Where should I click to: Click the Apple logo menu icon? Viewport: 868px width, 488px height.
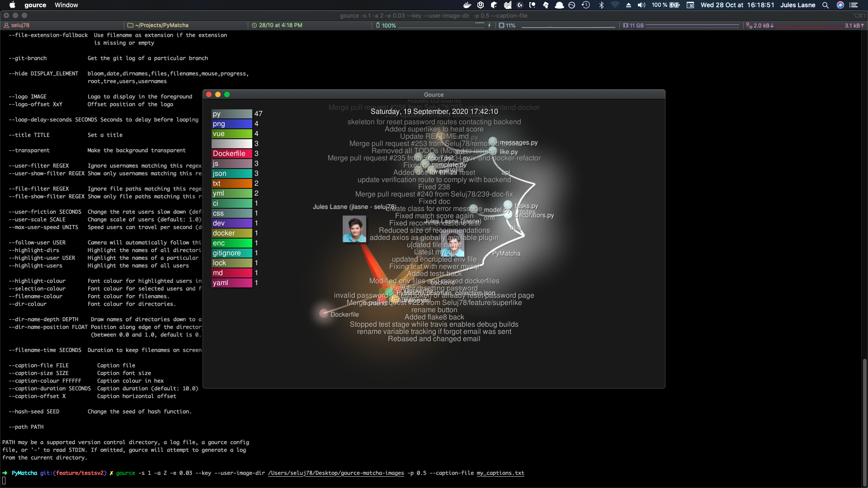click(12, 5)
